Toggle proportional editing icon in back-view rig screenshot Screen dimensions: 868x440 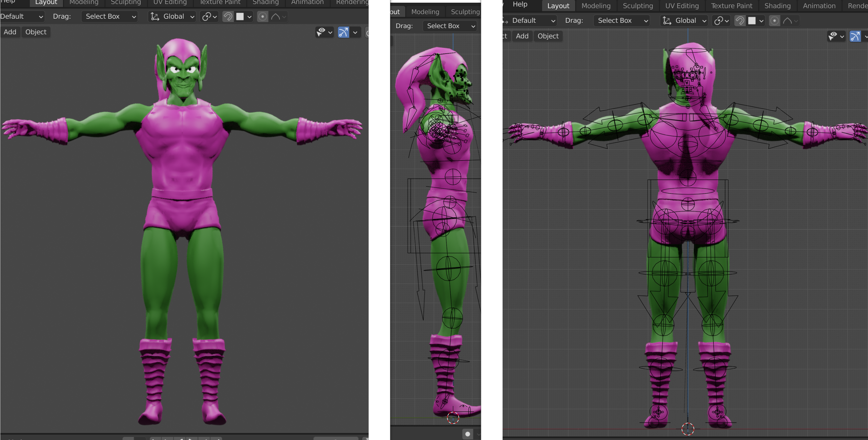coord(774,21)
